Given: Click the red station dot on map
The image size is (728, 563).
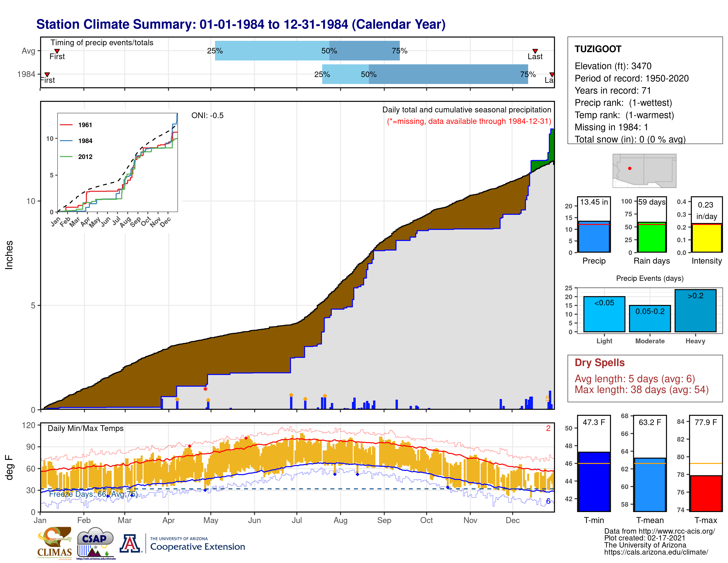Looking at the screenshot, I should 630,168.
